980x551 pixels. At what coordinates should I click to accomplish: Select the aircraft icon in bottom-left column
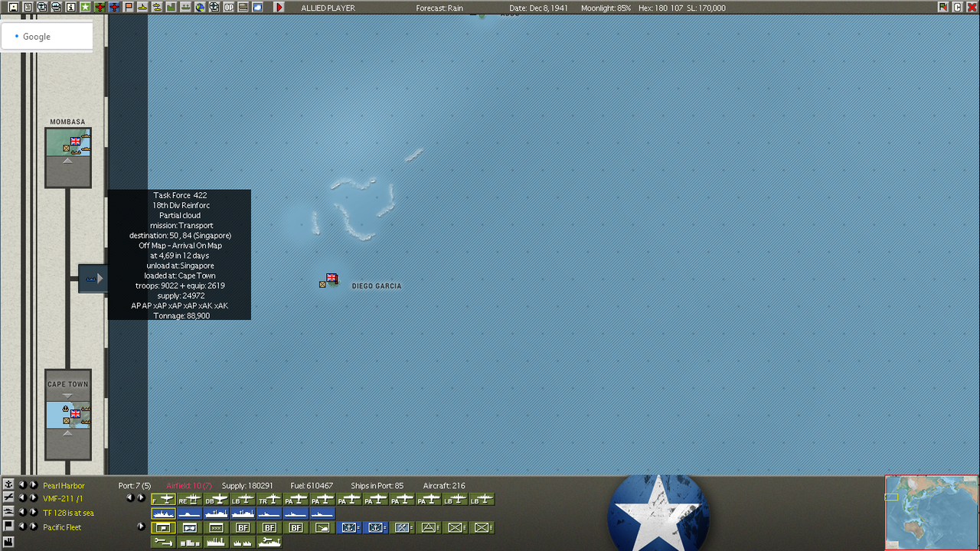click(8, 497)
